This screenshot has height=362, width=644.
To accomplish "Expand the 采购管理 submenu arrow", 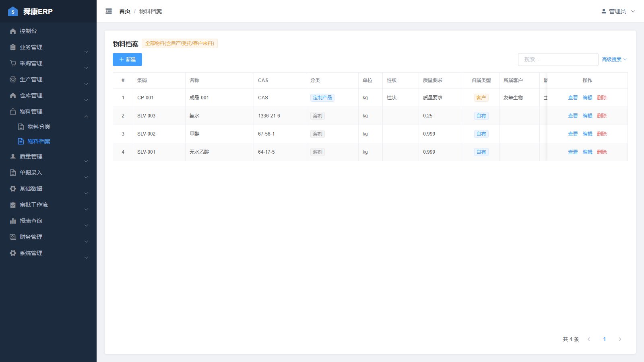I will tap(86, 68).
